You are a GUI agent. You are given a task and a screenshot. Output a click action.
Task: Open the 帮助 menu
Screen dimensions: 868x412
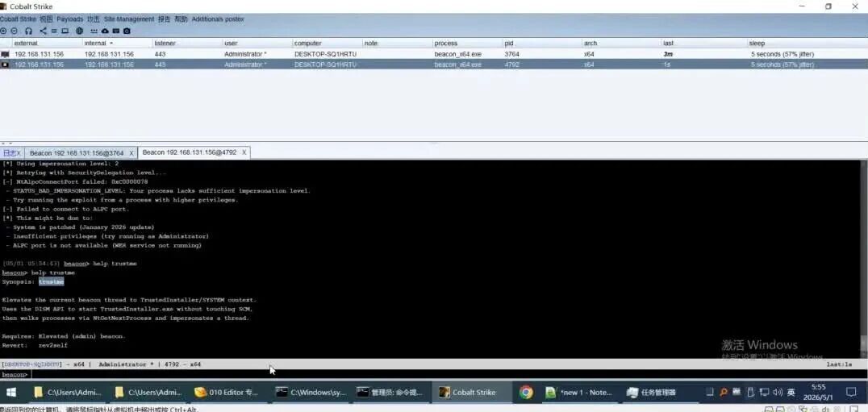coord(181,19)
